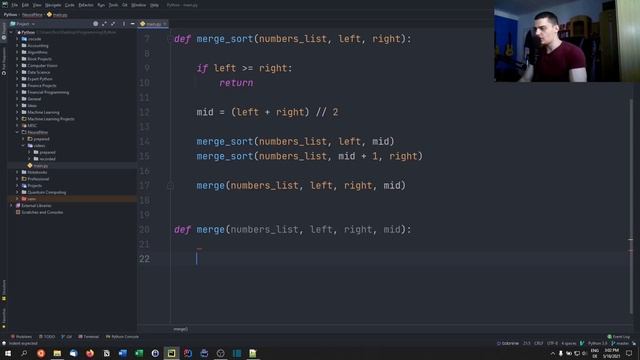Click the fold marker at line 17

(170, 185)
